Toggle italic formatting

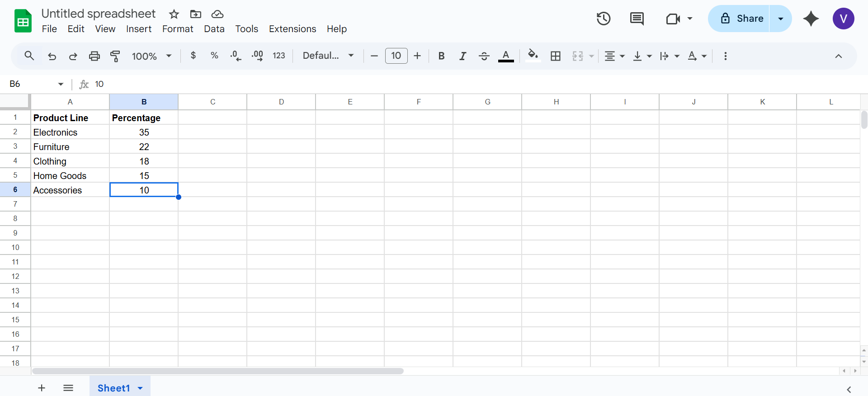(462, 56)
